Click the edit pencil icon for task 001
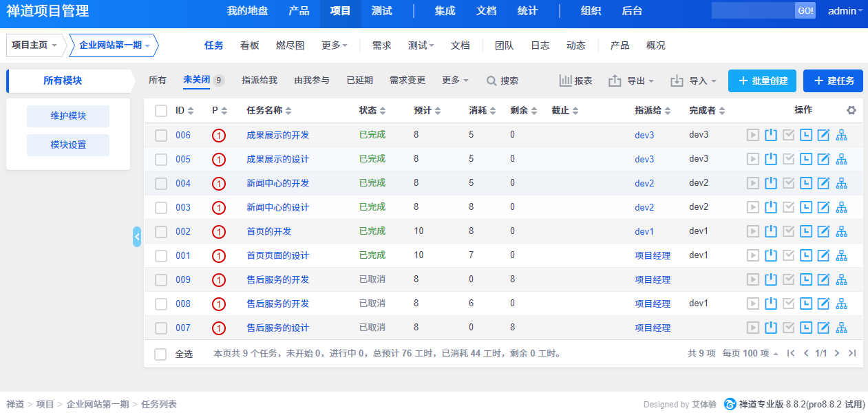 tap(823, 255)
